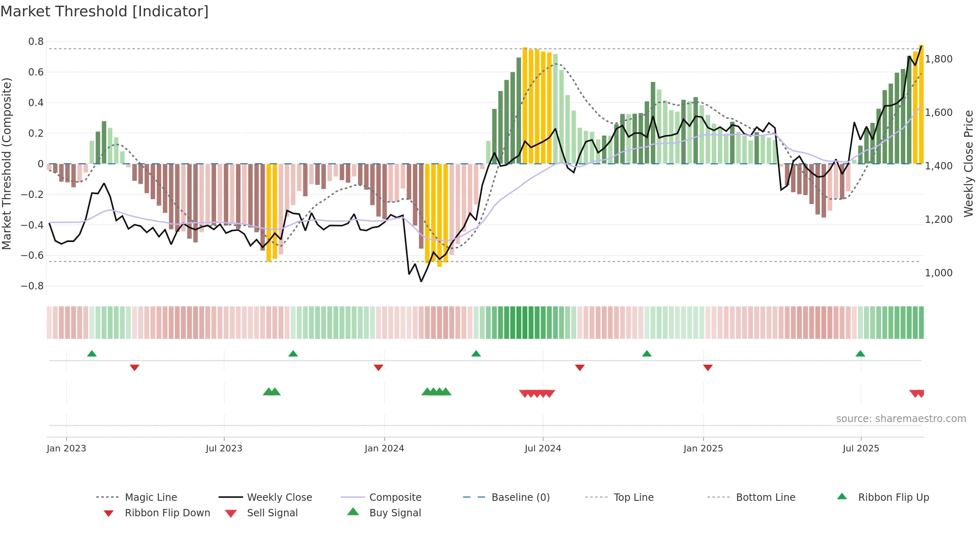
Task: Toggle the Baseline (0) legend entry
Action: (x=506, y=497)
